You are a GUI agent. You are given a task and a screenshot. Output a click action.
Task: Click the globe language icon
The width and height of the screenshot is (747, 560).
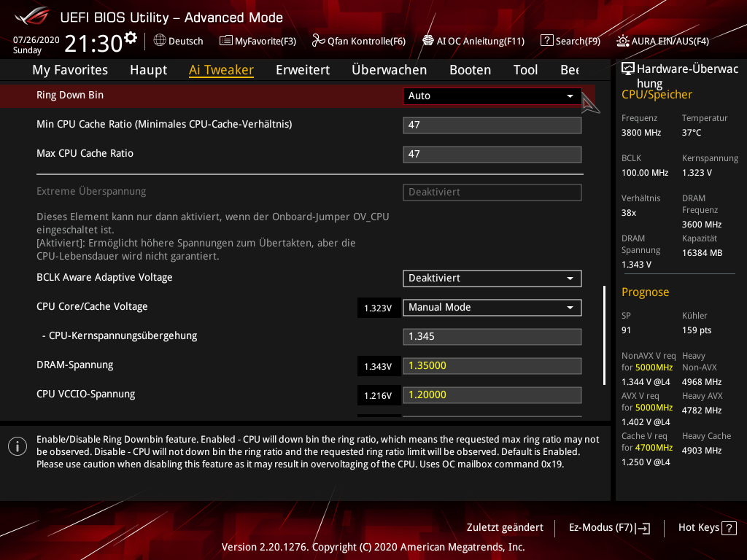point(160,41)
